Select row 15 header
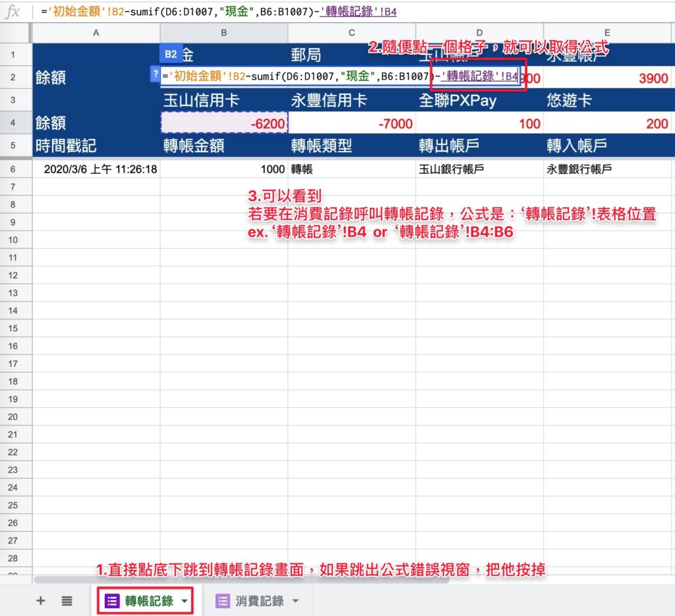This screenshot has width=675, height=616. tap(13, 328)
